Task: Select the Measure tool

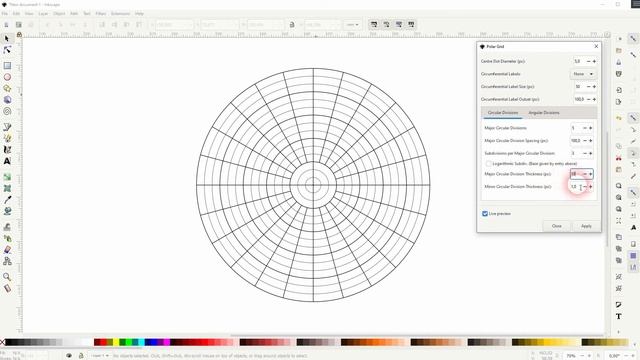Action: tap(7, 288)
